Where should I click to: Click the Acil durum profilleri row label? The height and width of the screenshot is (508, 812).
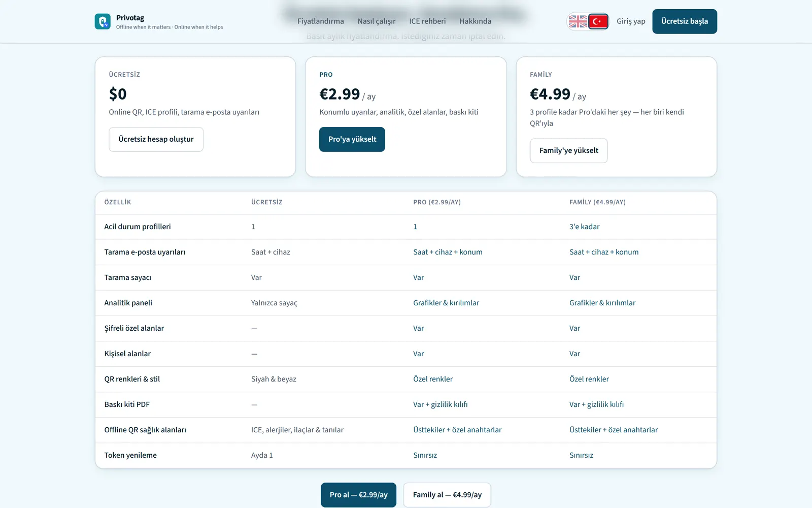point(138,227)
